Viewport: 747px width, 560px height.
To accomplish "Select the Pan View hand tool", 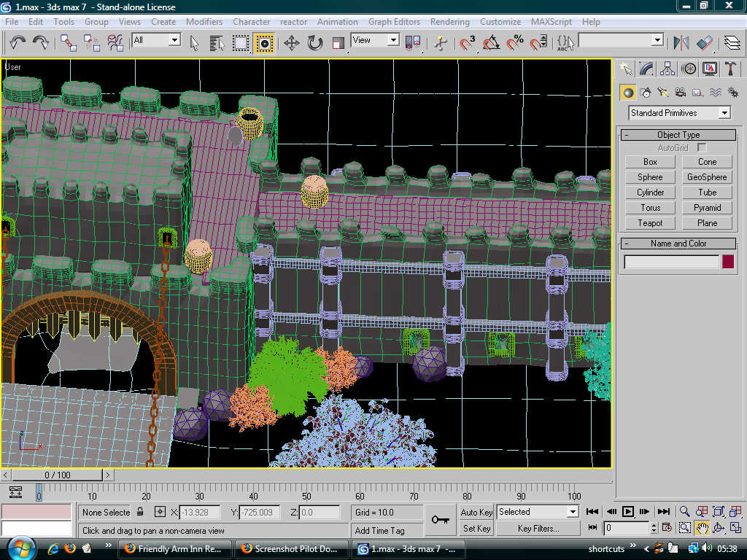I will tap(701, 528).
